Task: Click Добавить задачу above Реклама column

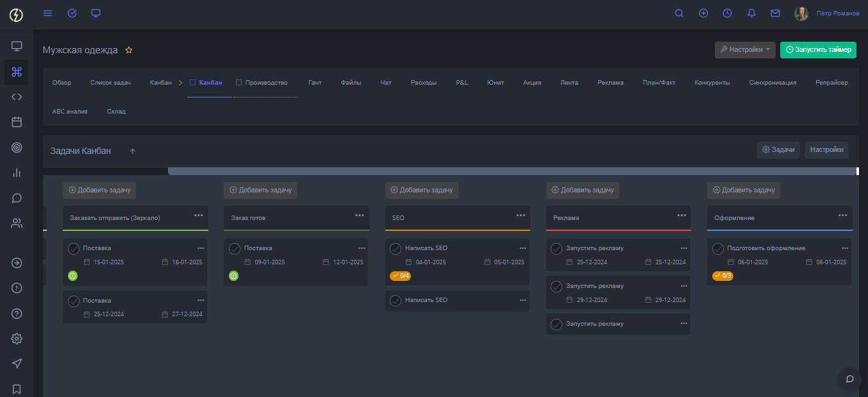Action: coord(583,190)
